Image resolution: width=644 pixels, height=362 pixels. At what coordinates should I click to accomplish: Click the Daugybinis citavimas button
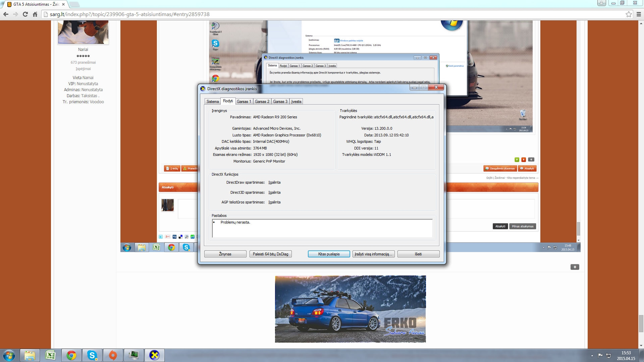pyautogui.click(x=500, y=169)
